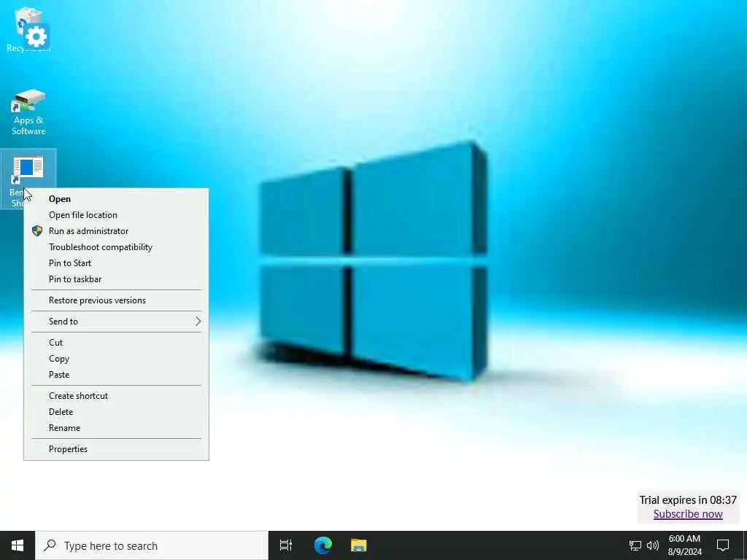Screen dimensions: 747x560
Task: Select Open in the context menu
Action: click(x=116, y=199)
